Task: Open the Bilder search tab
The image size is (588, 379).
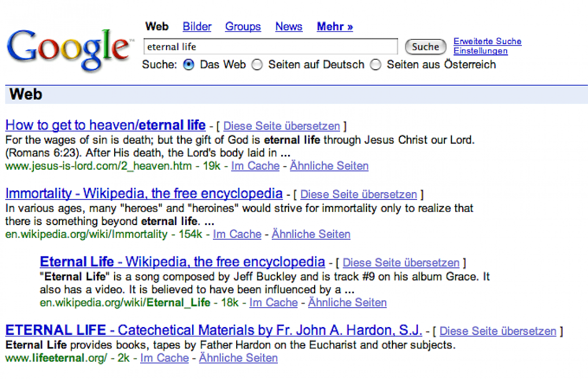Action: coord(197,26)
